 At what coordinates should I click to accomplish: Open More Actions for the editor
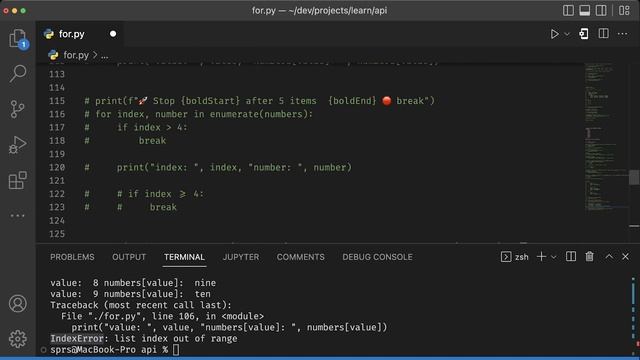pyautogui.click(x=622, y=34)
